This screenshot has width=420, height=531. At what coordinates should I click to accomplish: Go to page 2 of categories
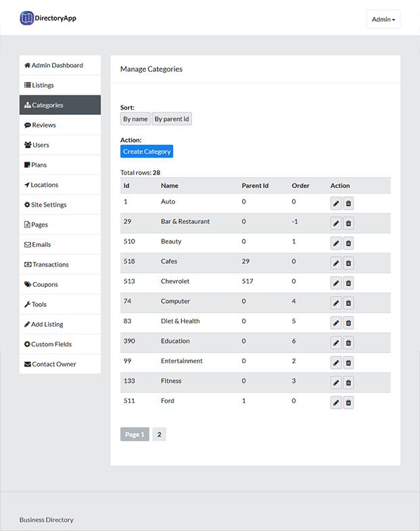159,434
